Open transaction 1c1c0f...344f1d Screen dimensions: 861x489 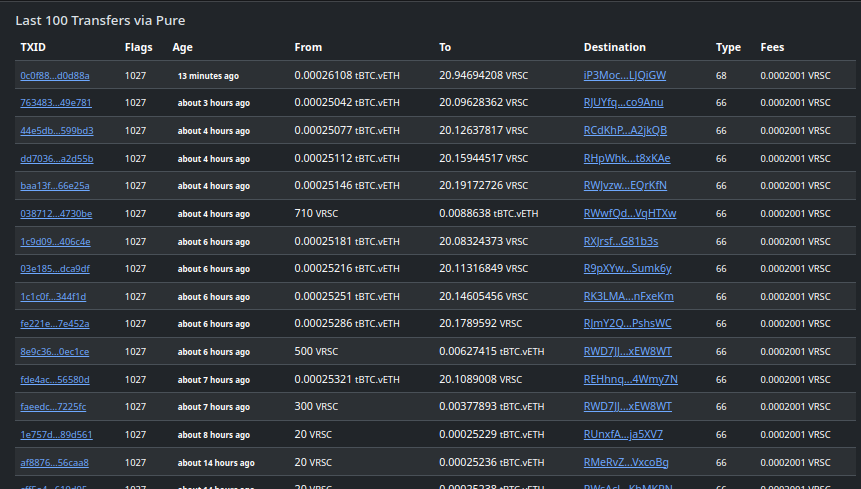[x=53, y=296]
